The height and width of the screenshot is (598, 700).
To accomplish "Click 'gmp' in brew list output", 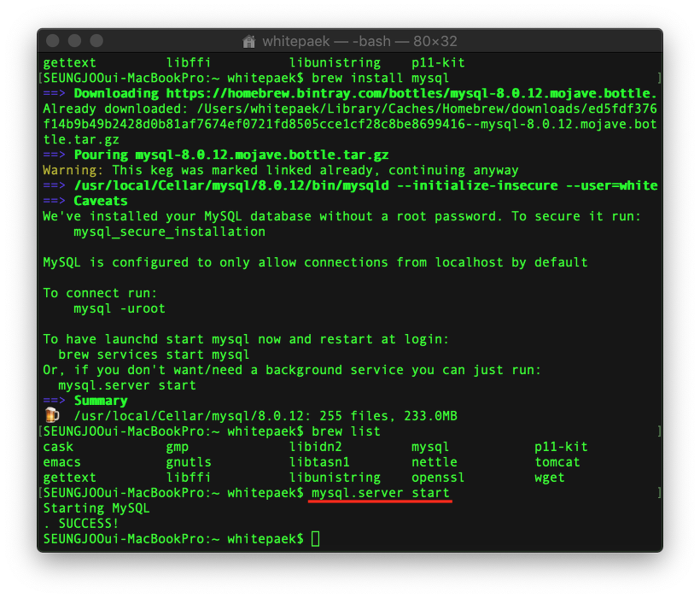I will click(178, 447).
